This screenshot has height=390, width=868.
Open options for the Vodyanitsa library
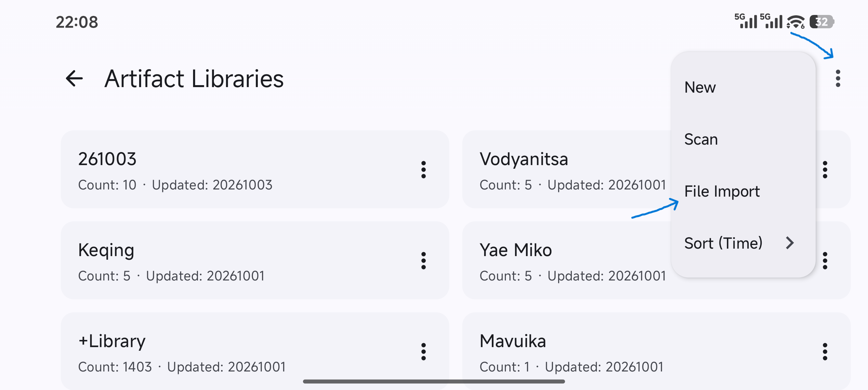pyautogui.click(x=824, y=169)
